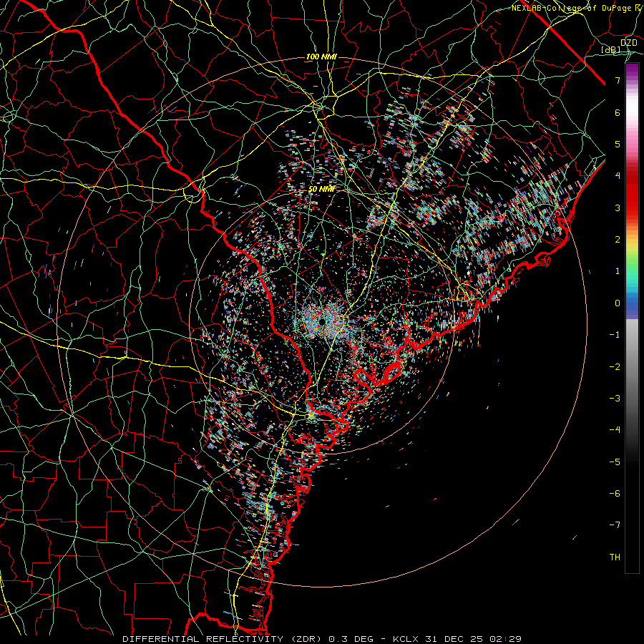Click the 0 value on the dB scale

(x=618, y=303)
